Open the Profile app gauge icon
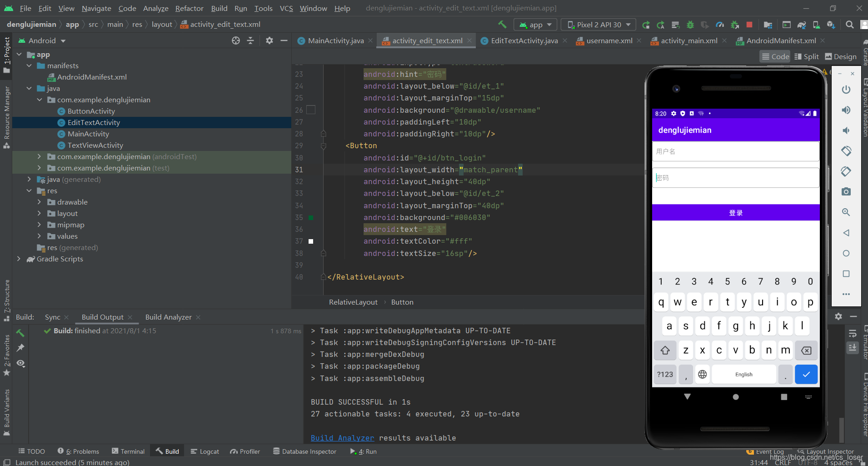868x466 pixels. coord(720,25)
